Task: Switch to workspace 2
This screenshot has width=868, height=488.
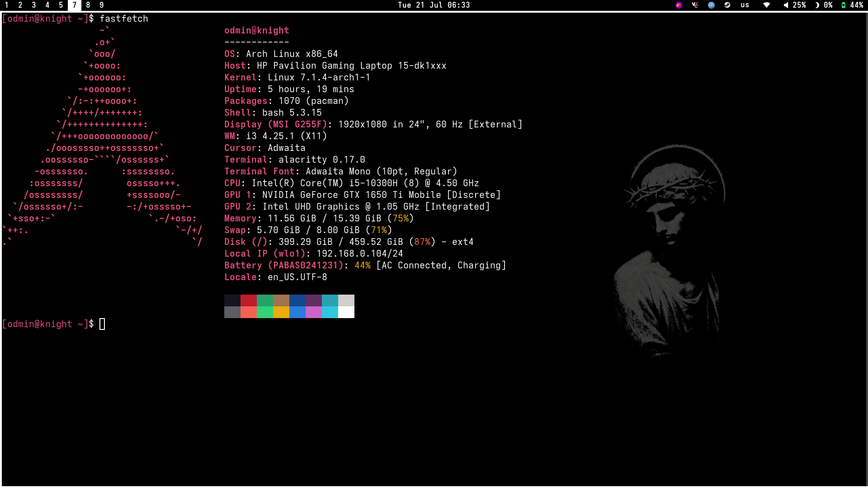Action: [x=20, y=5]
